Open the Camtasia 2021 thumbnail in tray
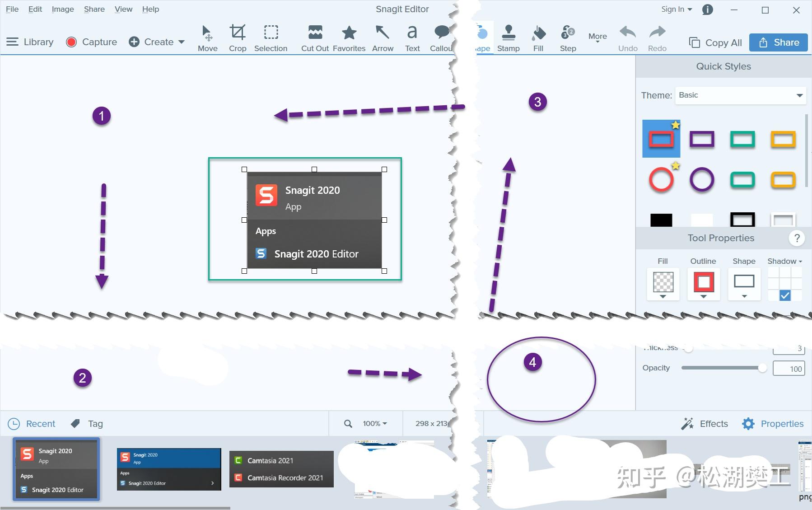 [x=281, y=469]
